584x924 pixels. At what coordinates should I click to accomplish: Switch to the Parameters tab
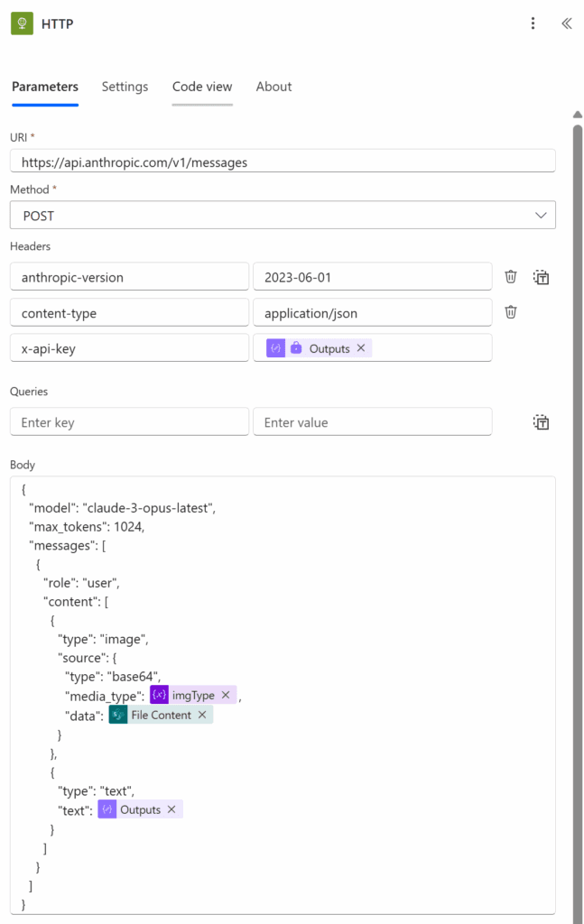(45, 87)
